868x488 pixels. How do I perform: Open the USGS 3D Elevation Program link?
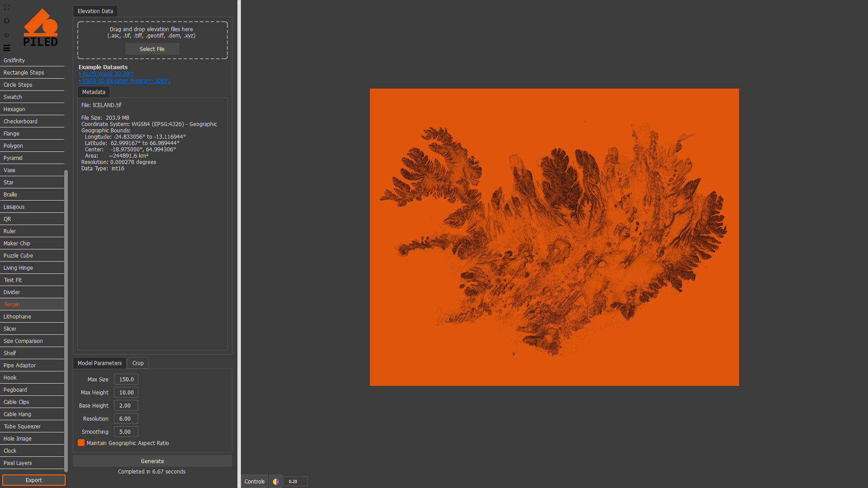124,80
